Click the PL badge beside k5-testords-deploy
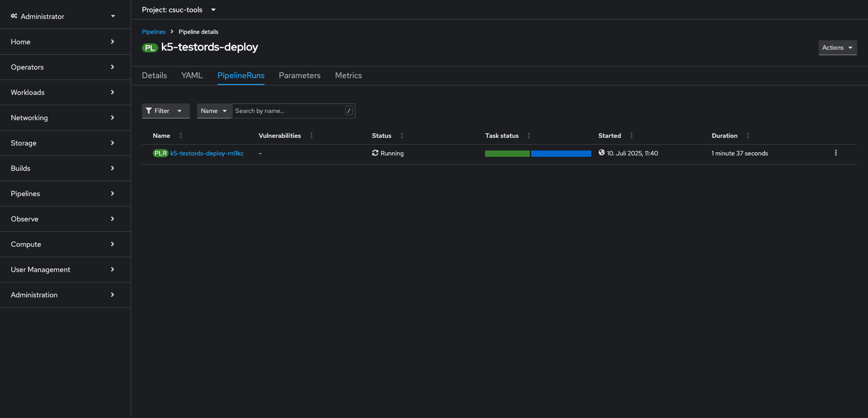 (x=149, y=47)
